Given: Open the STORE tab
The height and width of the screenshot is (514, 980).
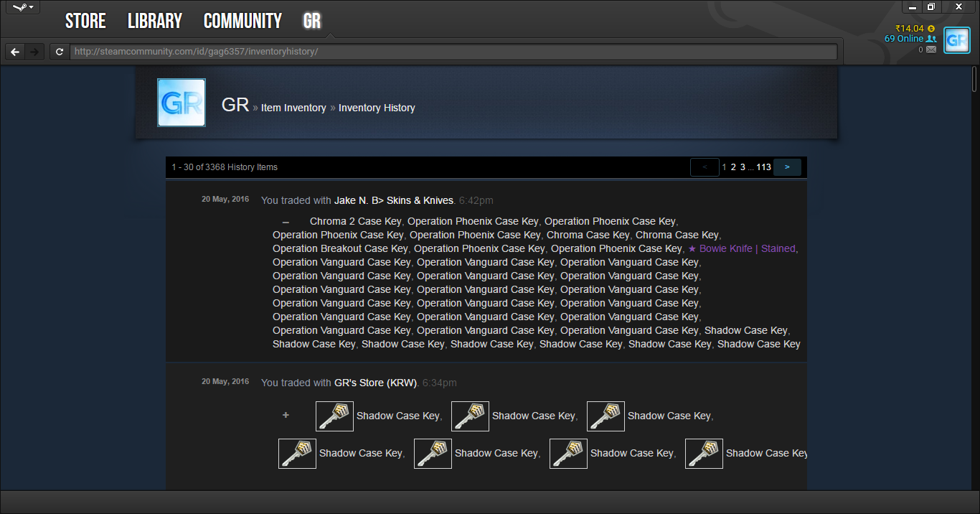Looking at the screenshot, I should coord(85,22).
